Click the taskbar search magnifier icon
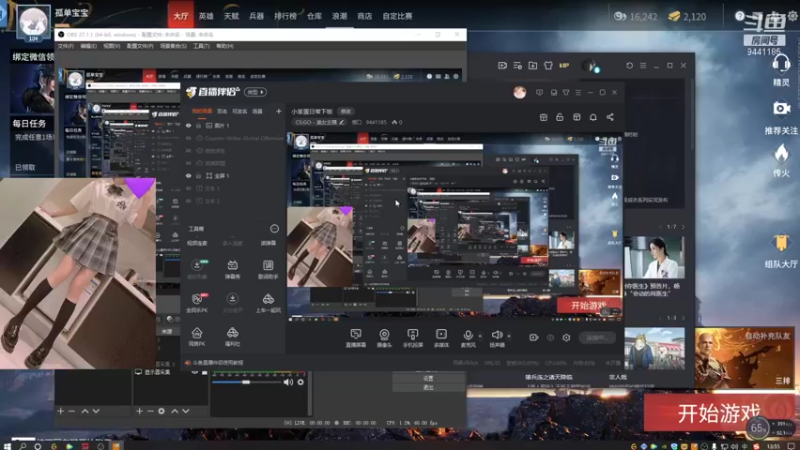The height and width of the screenshot is (450, 800). [x=22, y=446]
